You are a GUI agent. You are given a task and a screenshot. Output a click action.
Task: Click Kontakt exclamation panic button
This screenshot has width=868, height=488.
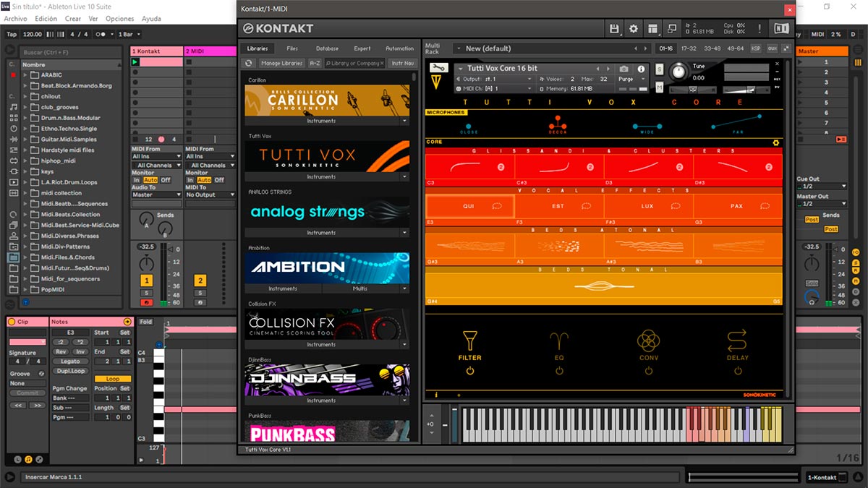[x=759, y=29]
